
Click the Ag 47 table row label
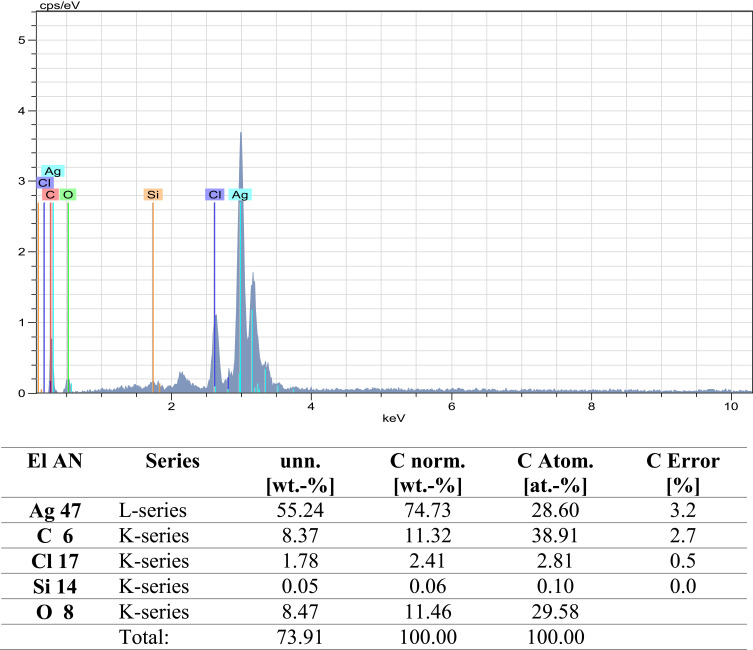coord(55,511)
